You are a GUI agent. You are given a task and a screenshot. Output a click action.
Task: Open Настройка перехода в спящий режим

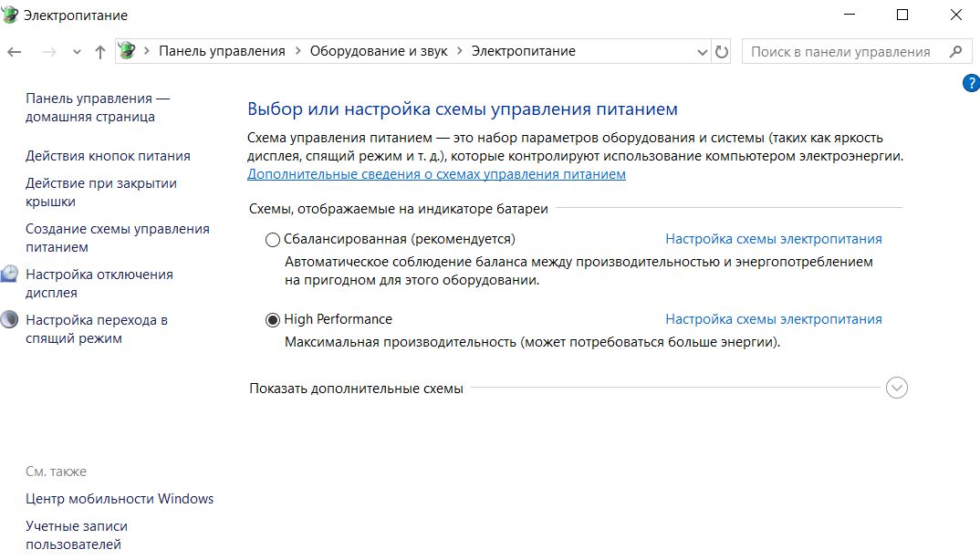[97, 329]
